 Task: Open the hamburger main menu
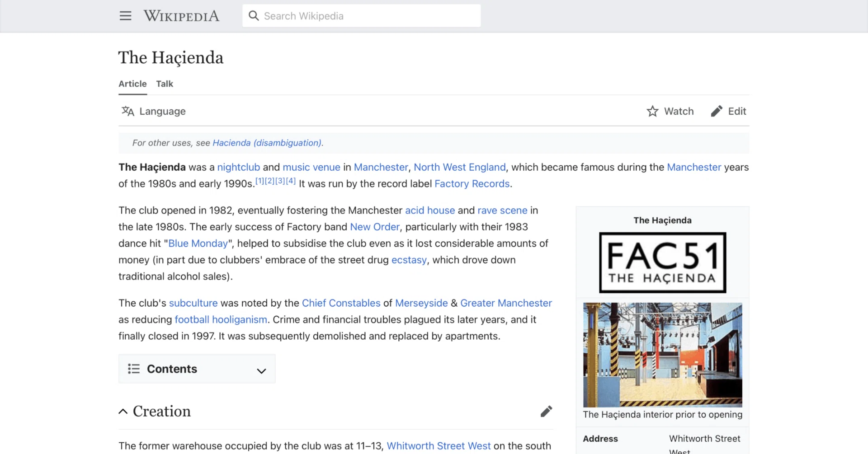[x=125, y=16]
